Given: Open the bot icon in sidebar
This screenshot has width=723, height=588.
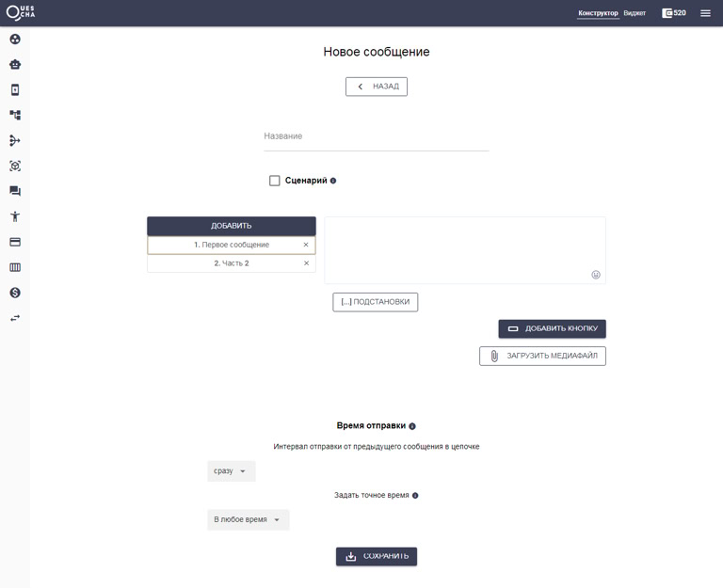Looking at the screenshot, I should point(14,65).
